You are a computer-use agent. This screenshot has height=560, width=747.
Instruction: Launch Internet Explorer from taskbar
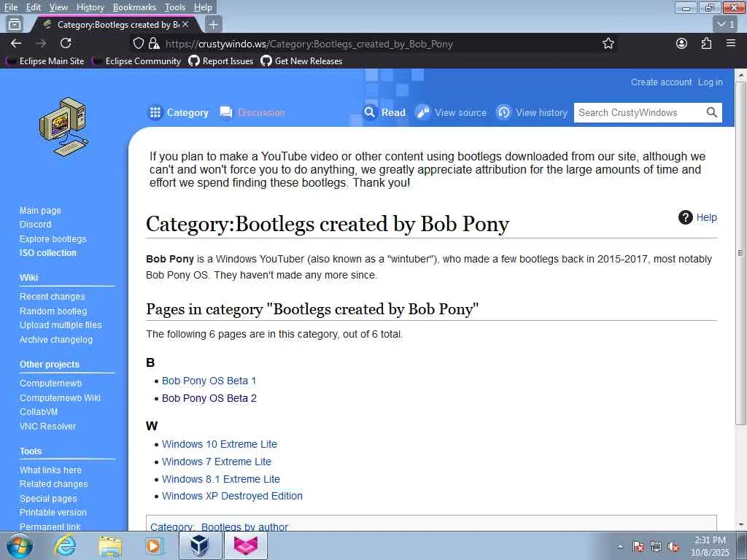point(65,546)
